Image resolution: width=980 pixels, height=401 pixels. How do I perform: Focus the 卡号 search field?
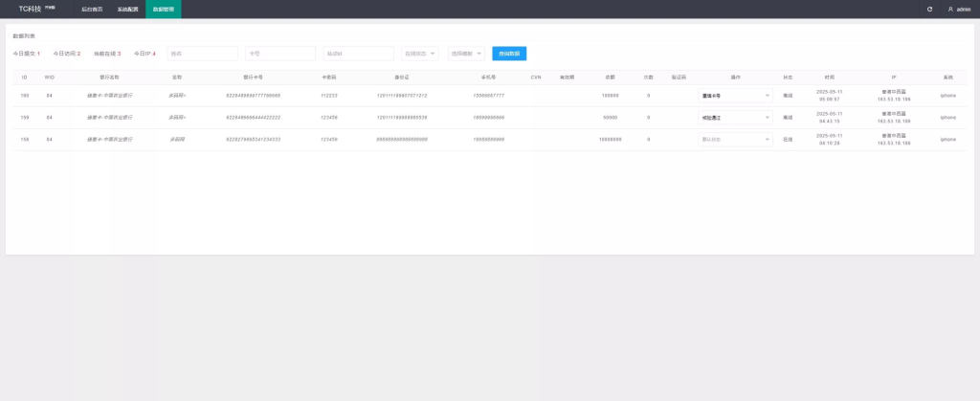pyautogui.click(x=280, y=54)
